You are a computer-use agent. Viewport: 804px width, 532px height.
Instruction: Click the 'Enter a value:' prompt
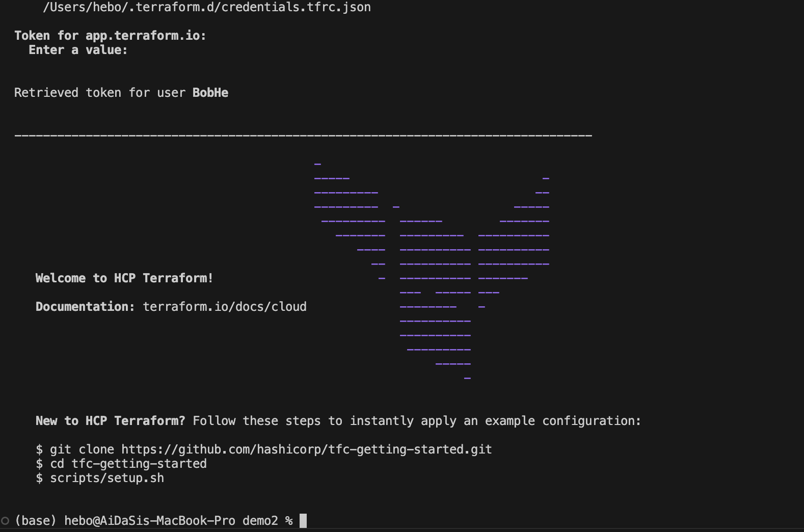tap(78, 50)
